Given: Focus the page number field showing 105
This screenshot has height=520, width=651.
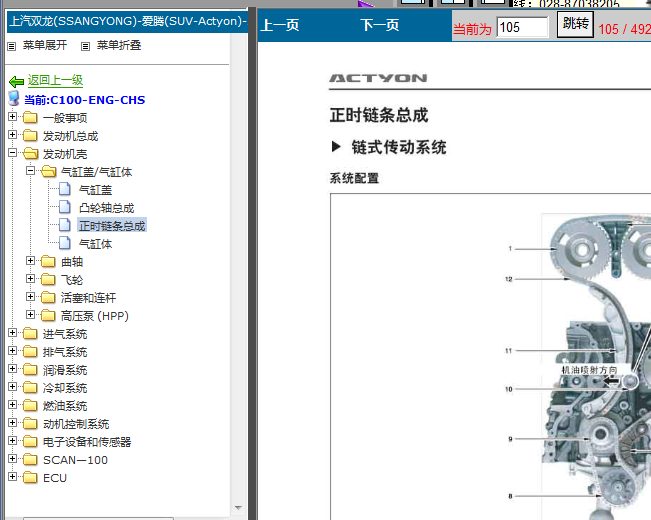Looking at the screenshot, I should pyautogui.click(x=523, y=27).
